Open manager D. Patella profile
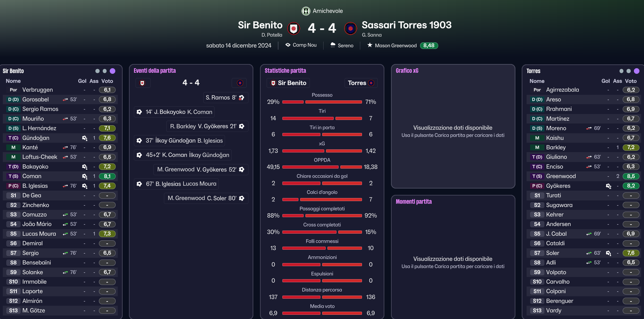 coord(272,35)
